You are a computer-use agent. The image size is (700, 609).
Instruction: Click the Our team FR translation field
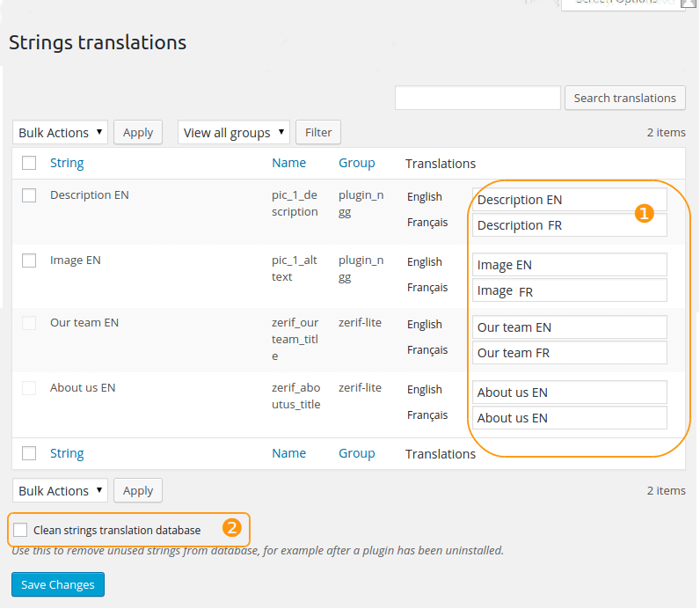570,353
